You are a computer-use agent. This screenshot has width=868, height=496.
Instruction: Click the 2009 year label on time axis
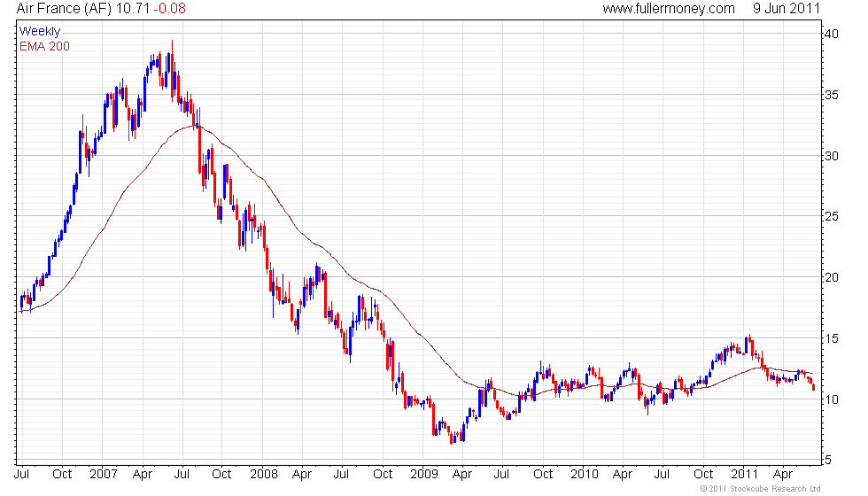coord(424,475)
